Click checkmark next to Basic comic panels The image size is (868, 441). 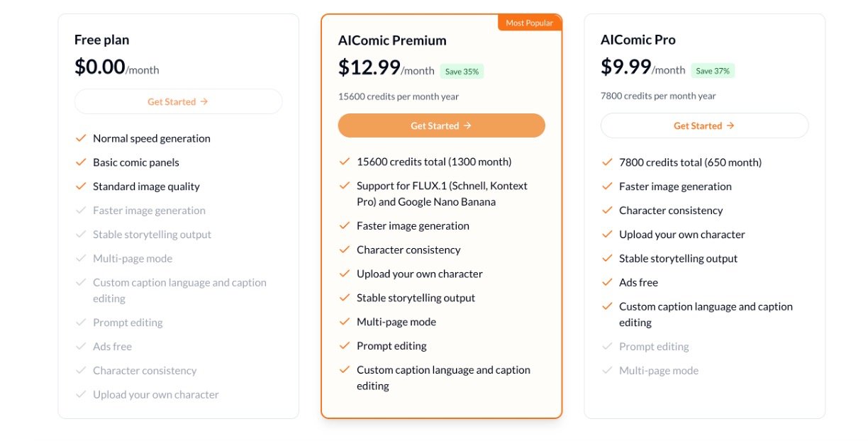81,162
